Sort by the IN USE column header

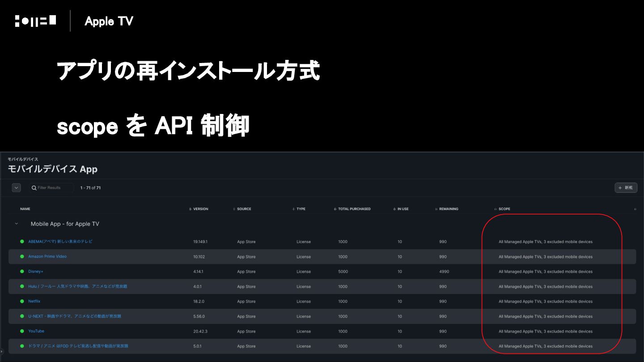[403, 209]
